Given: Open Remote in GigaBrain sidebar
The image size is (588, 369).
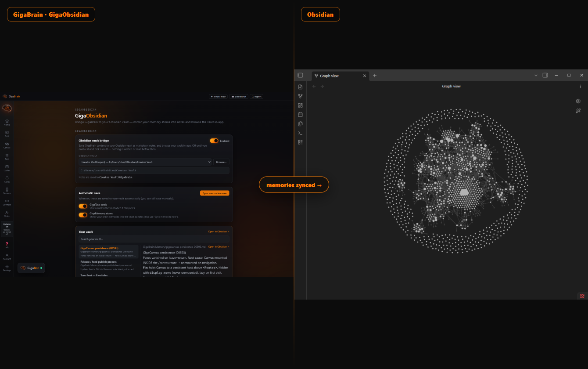Looking at the screenshot, I should click(7, 191).
